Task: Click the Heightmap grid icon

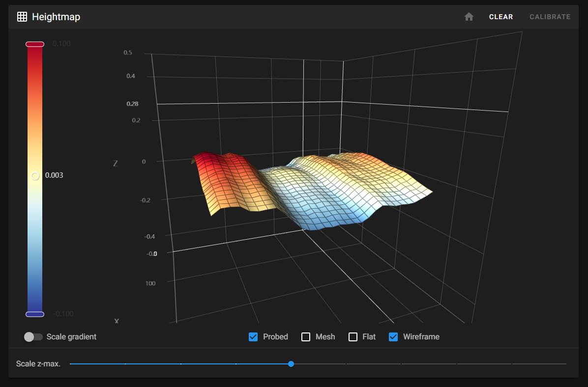Action: [x=22, y=17]
